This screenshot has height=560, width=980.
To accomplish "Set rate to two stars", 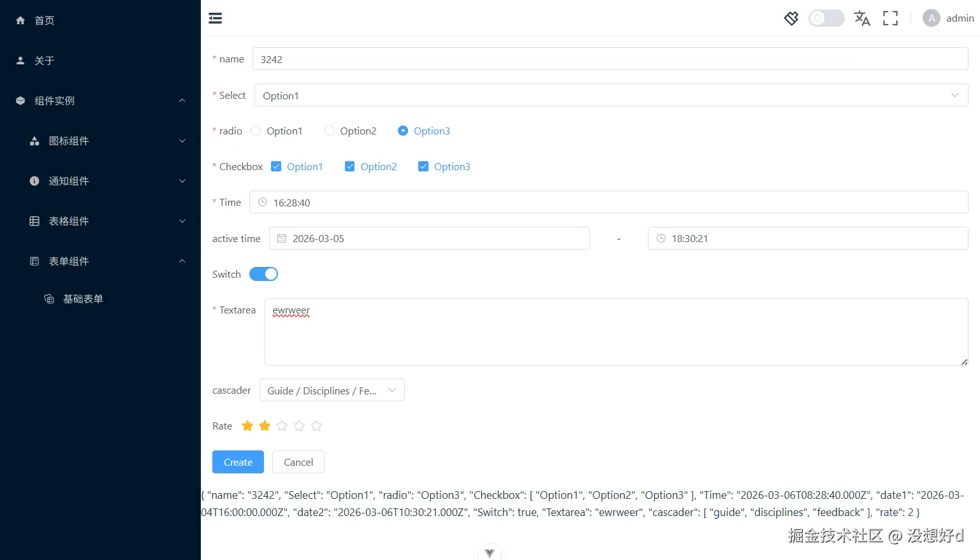I will tap(265, 426).
